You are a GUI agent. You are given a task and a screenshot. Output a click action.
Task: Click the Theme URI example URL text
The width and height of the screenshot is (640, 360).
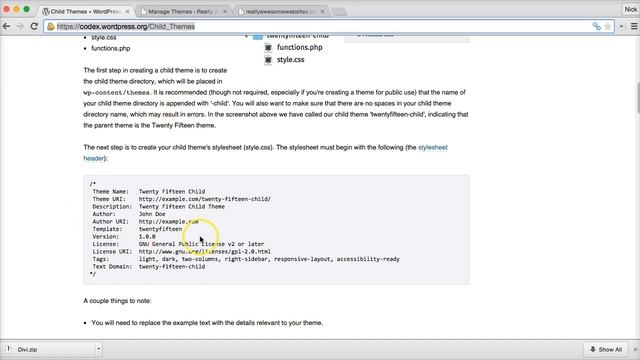(204, 199)
